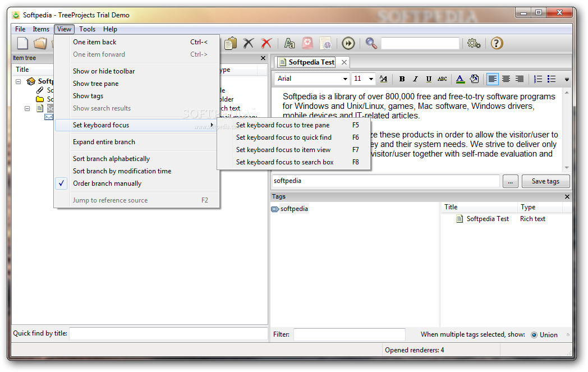588x372 pixels.
Task: Click the Quick find by title field
Action: [168, 333]
